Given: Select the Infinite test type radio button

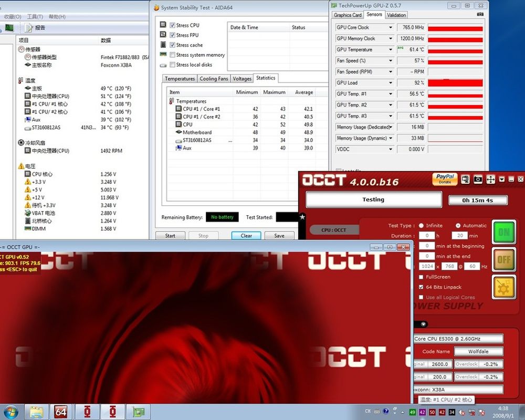Looking at the screenshot, I should coord(421,226).
